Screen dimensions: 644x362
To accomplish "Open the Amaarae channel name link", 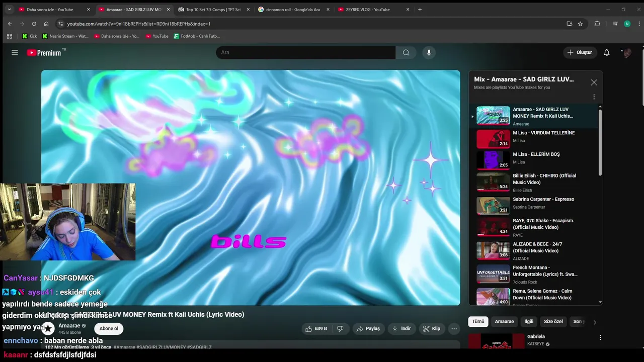I will pos(69,326).
